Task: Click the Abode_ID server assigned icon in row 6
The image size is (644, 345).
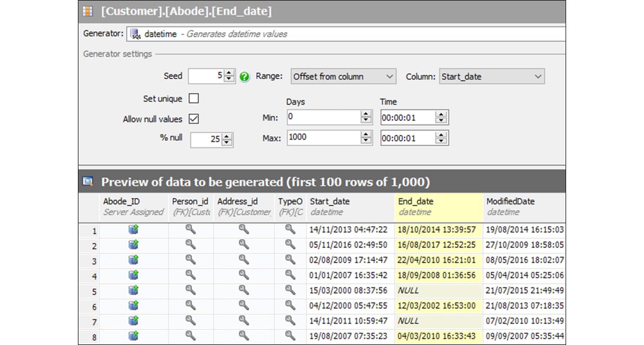Action: (x=133, y=305)
